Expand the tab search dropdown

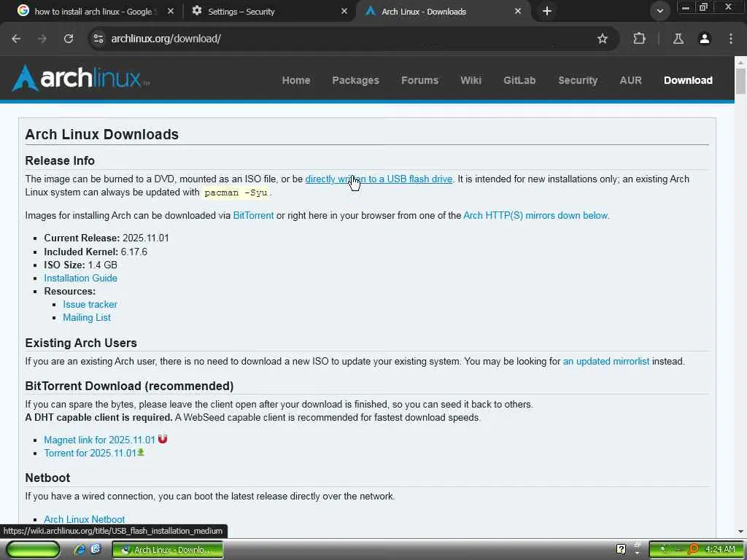click(659, 11)
